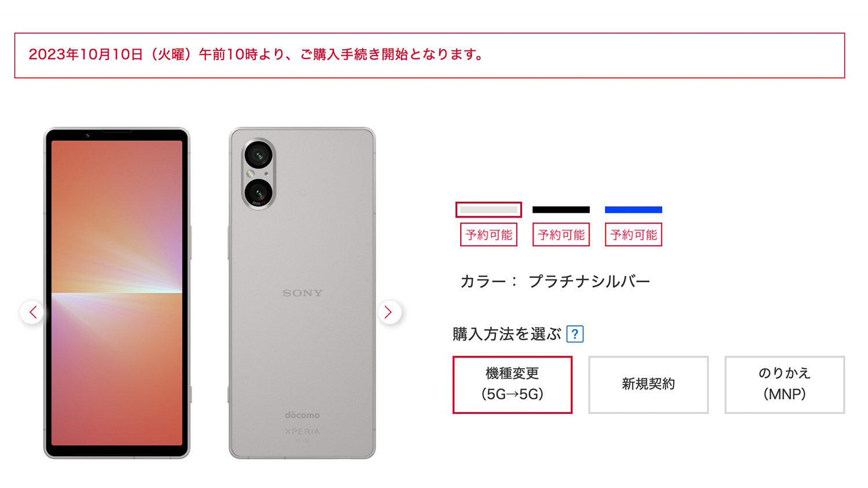
Task: Open the front-view phone image
Action: [117, 293]
